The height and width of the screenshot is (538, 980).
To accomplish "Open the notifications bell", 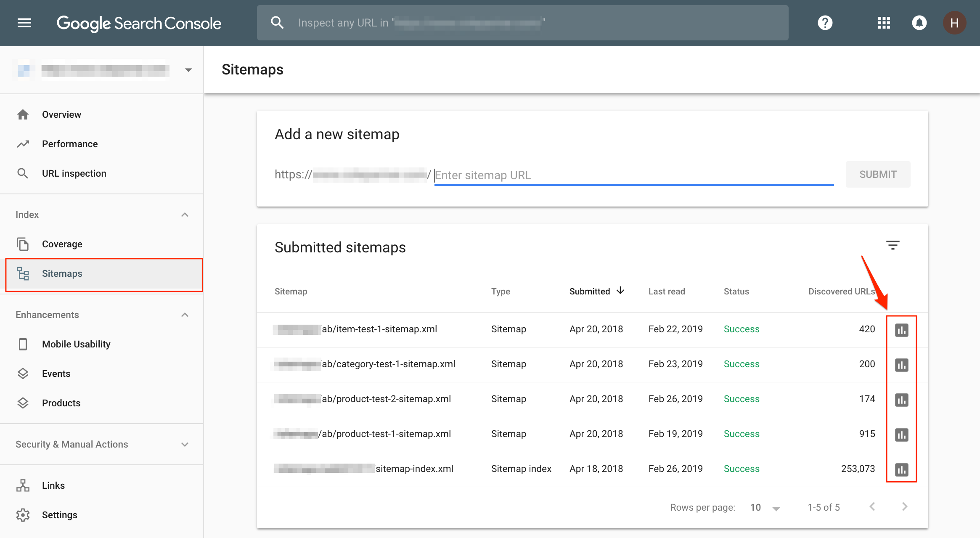I will pyautogui.click(x=919, y=23).
